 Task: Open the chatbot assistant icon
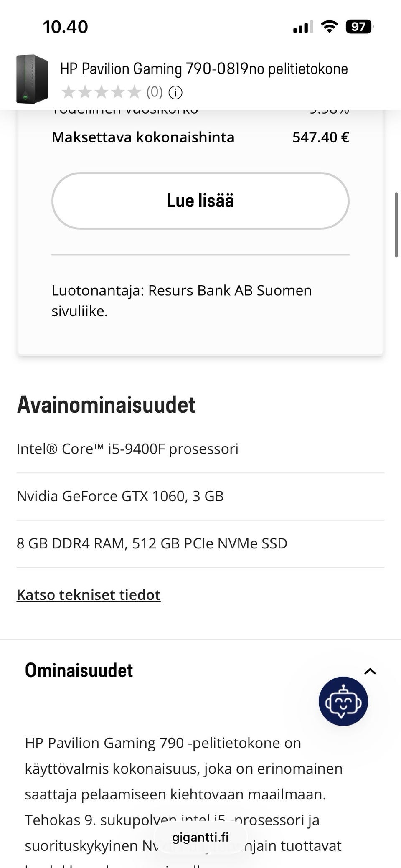point(343,701)
